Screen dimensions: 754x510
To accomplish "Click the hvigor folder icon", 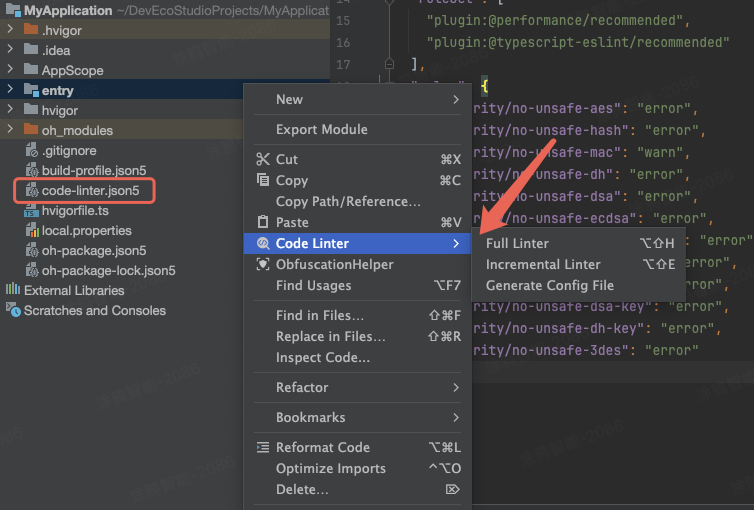I will pos(31,110).
